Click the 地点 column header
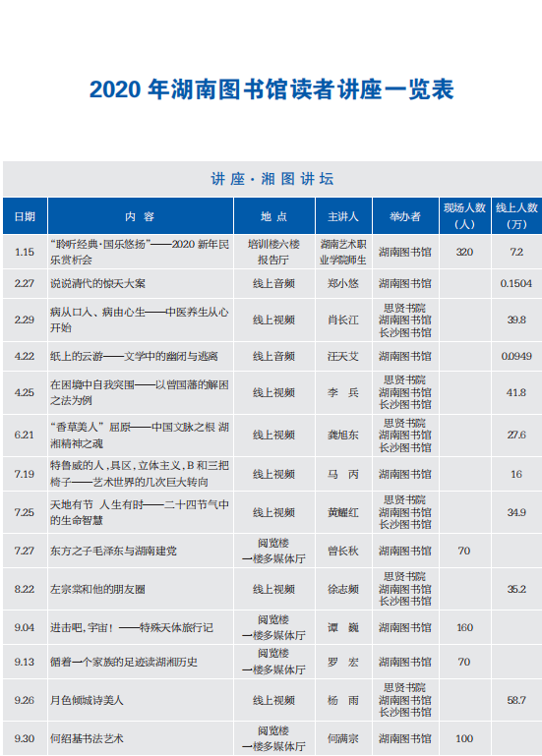The image size is (542, 756). pyautogui.click(x=274, y=216)
